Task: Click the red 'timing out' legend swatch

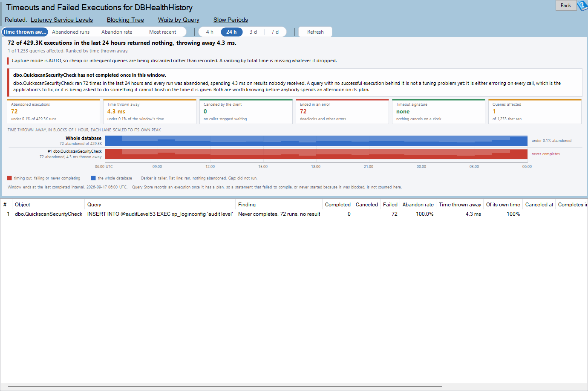Action: pos(9,178)
